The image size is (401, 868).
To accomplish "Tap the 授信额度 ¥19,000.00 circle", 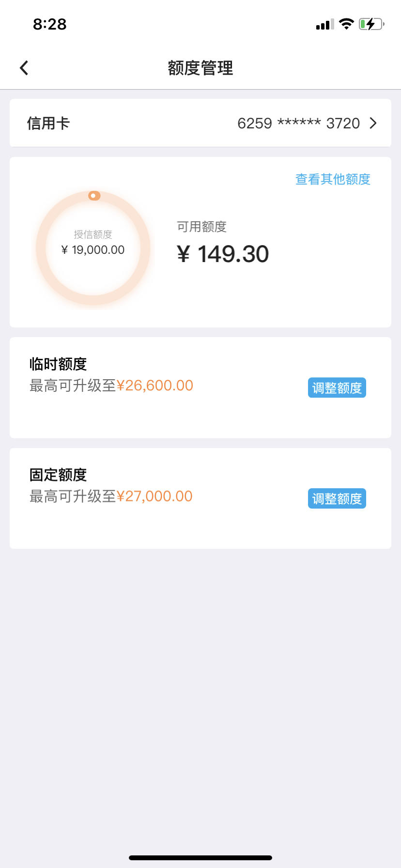I will (x=93, y=248).
